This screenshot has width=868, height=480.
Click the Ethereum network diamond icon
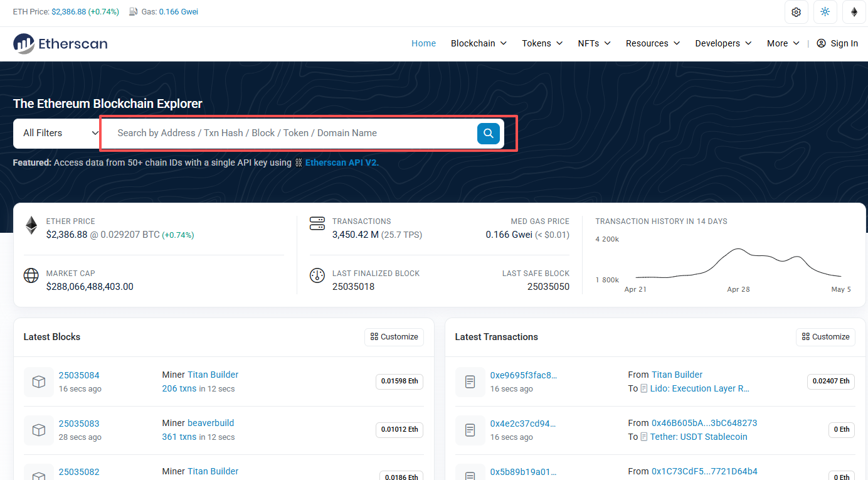tap(854, 12)
